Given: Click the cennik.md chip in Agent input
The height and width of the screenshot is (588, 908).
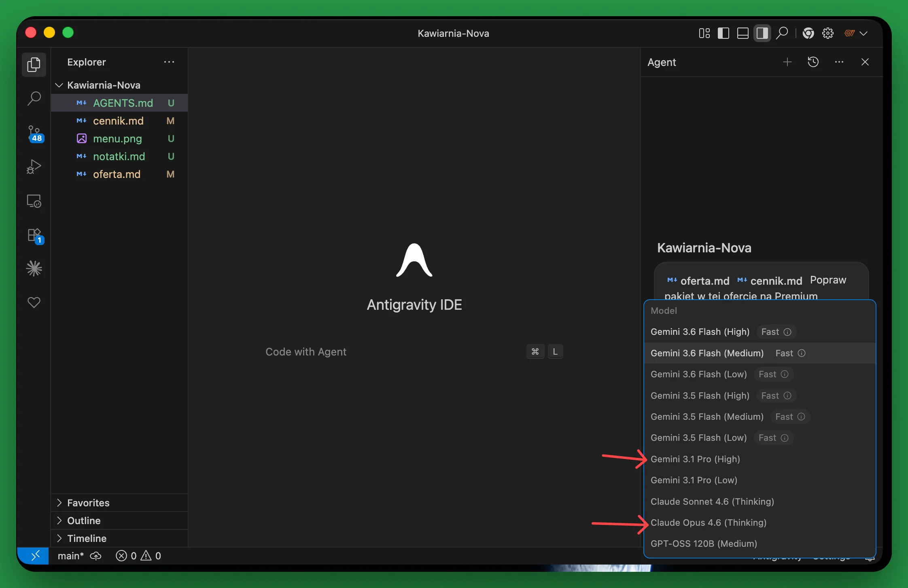Looking at the screenshot, I should pyautogui.click(x=770, y=281).
